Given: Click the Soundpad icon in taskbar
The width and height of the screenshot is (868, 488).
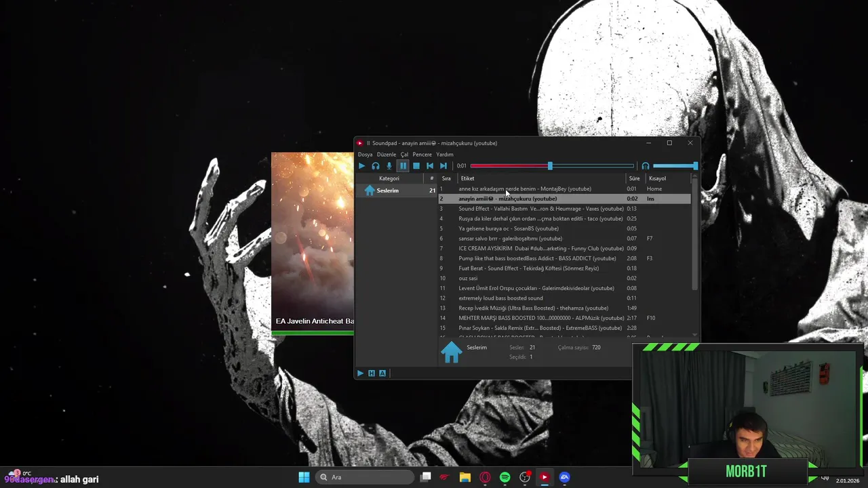Looking at the screenshot, I should pyautogui.click(x=545, y=477).
